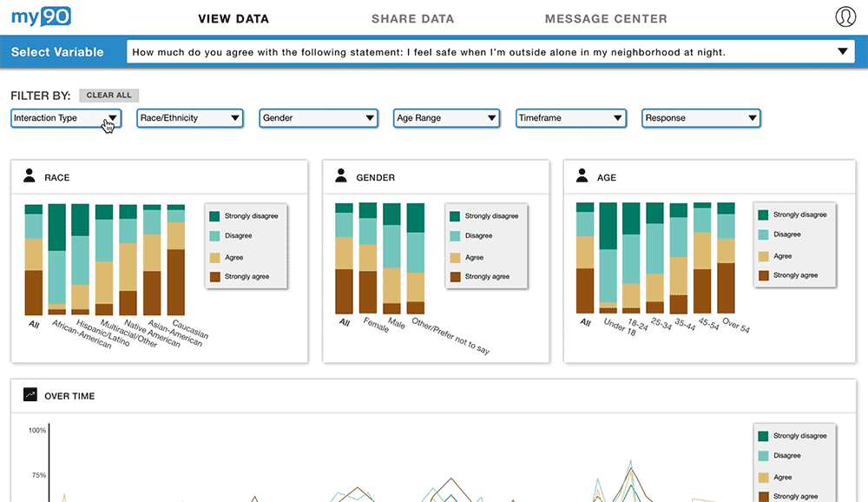This screenshot has width=868, height=502.
Task: Click the my90 logo
Action: pyautogui.click(x=41, y=17)
